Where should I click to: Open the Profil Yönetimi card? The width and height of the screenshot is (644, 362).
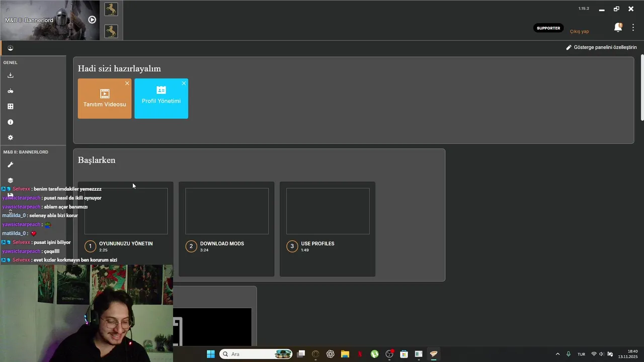tap(161, 99)
